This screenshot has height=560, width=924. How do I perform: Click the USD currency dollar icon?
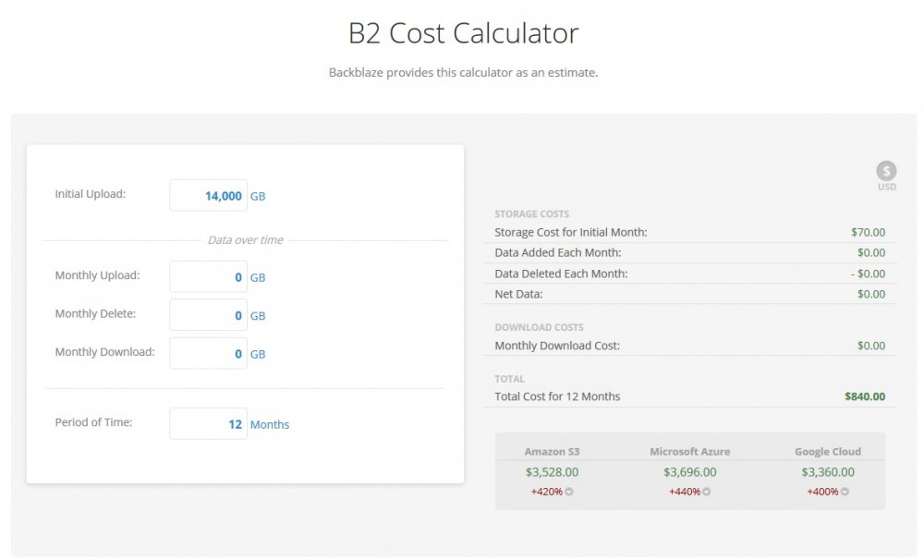coord(886,171)
